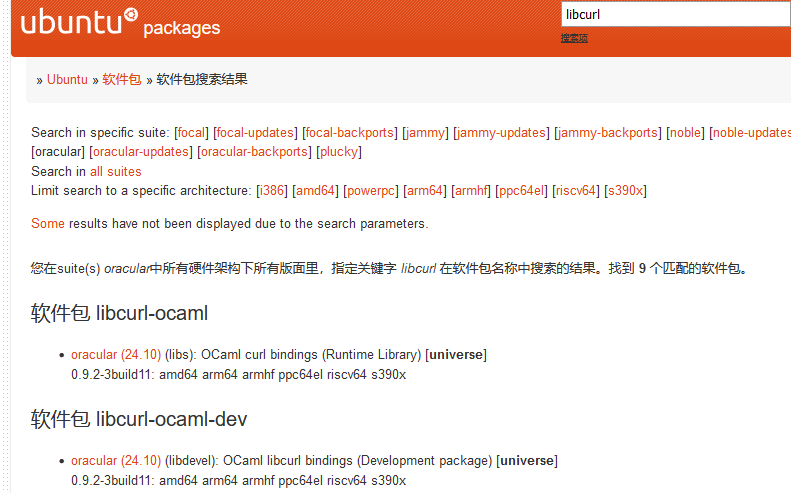Screen dimensions: 791x493
Task: Open oracular (24.10) link under libcurl-ocaml-dev
Action: click(116, 461)
